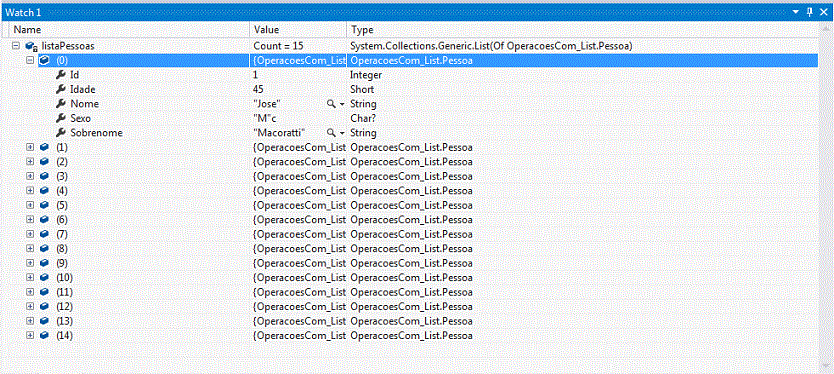This screenshot has width=834, height=374.
Task: Click the wrench icon beside Sobrenome
Action: (61, 132)
